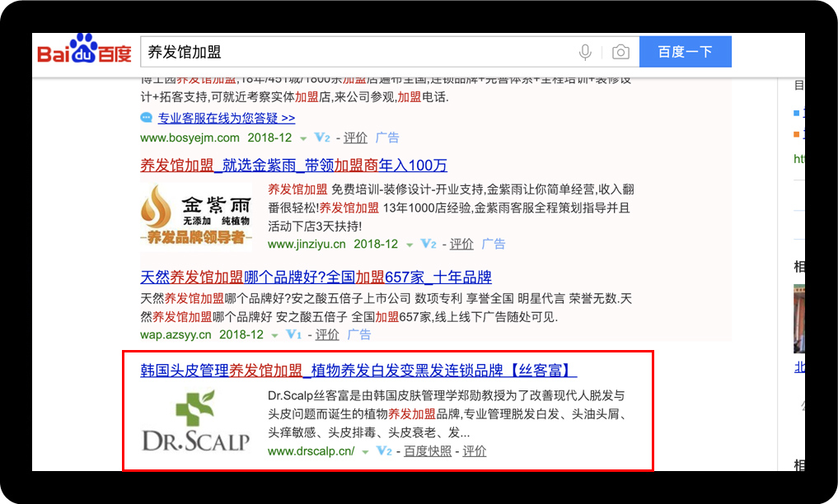838x504 pixels.
Task: Click V2 credibility badge next to bosyejm.com
Action: click(322, 138)
